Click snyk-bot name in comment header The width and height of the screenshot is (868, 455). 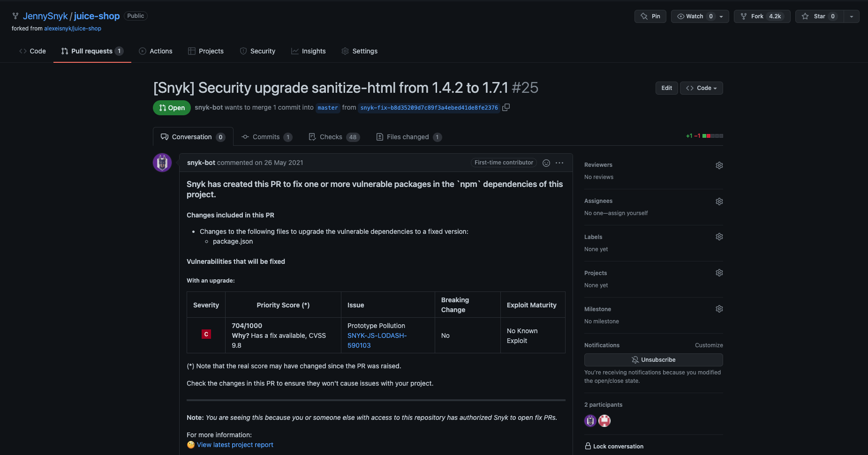point(201,163)
